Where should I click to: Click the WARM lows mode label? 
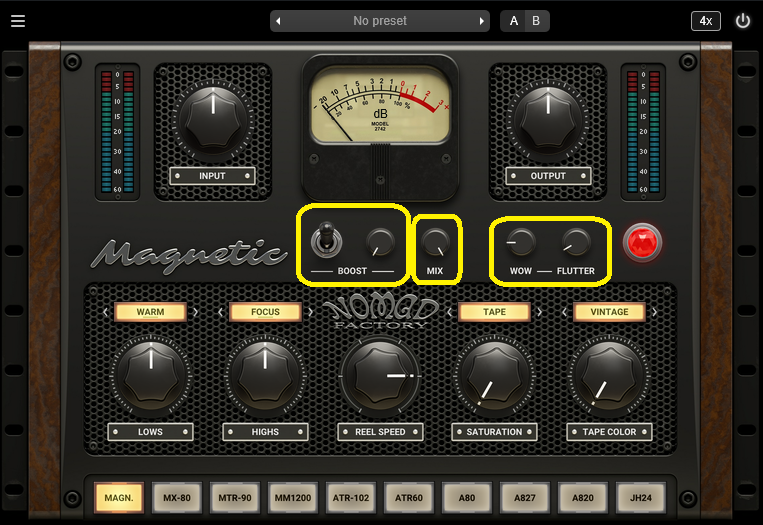point(150,312)
